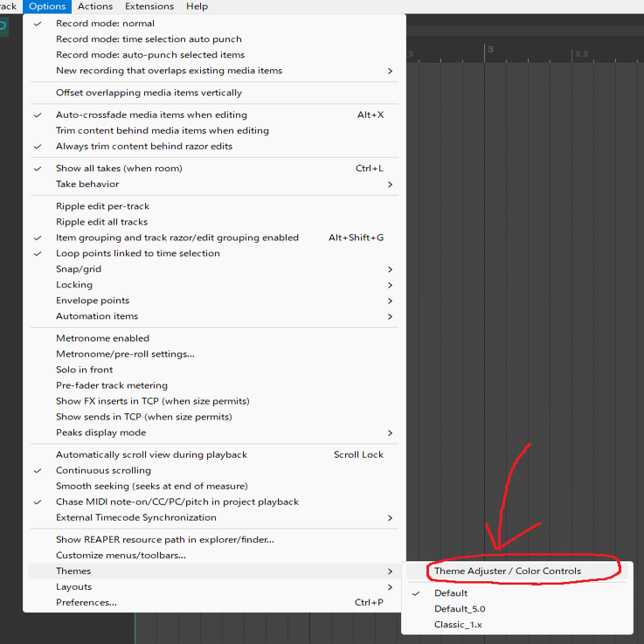Enable Automatically scroll view during playback
Screen dimensions: 644x644
pyautogui.click(x=214, y=454)
